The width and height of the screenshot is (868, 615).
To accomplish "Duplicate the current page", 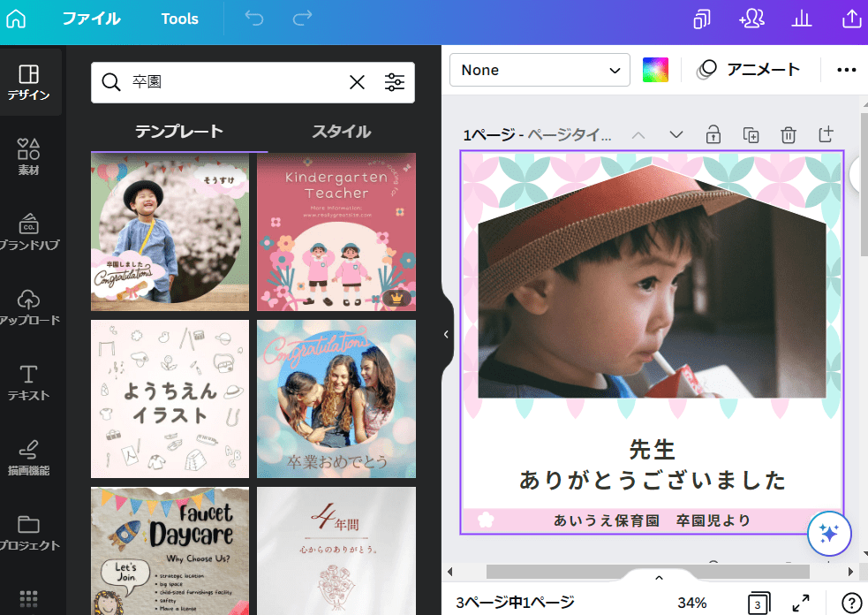I will (751, 134).
